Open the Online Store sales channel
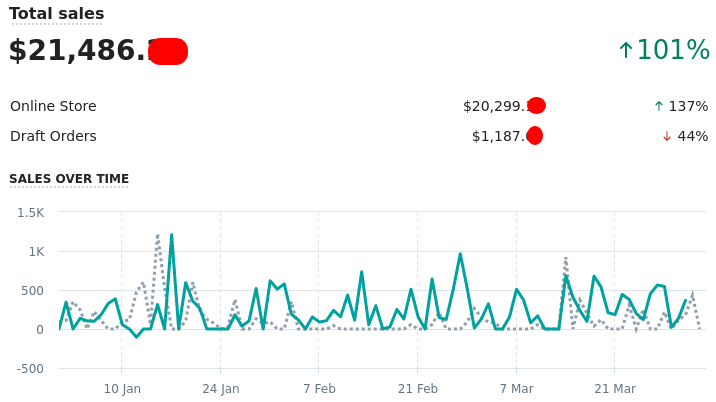Viewport: 716px width, 402px height. (x=53, y=107)
